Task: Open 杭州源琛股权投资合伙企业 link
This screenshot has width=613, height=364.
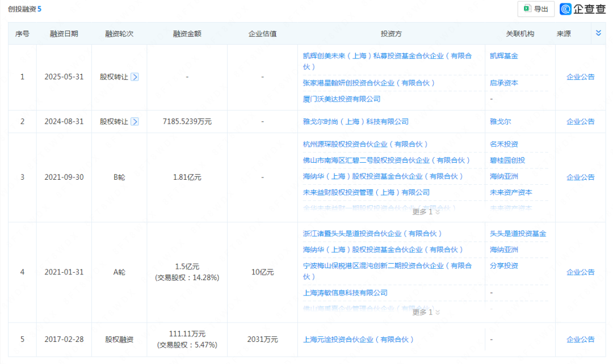Action: point(365,144)
